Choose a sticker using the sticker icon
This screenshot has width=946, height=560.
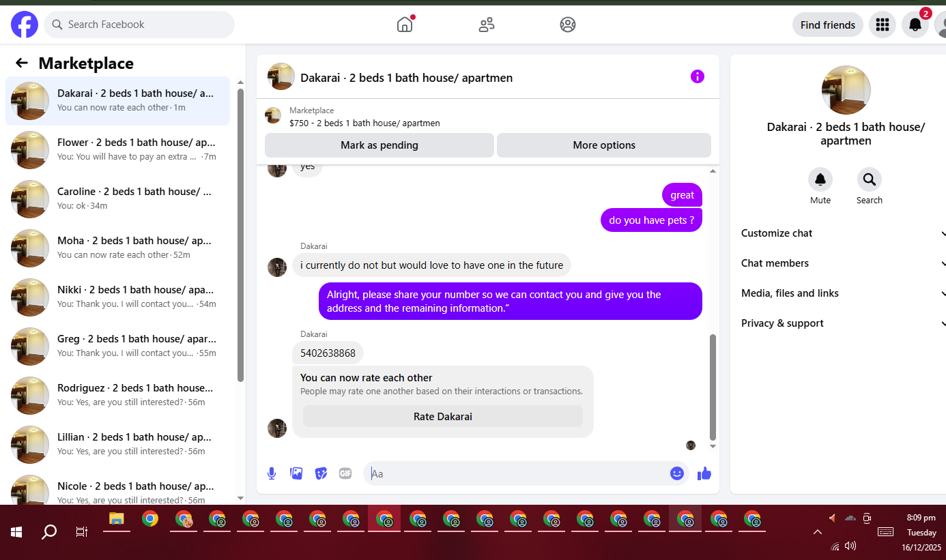[321, 473]
